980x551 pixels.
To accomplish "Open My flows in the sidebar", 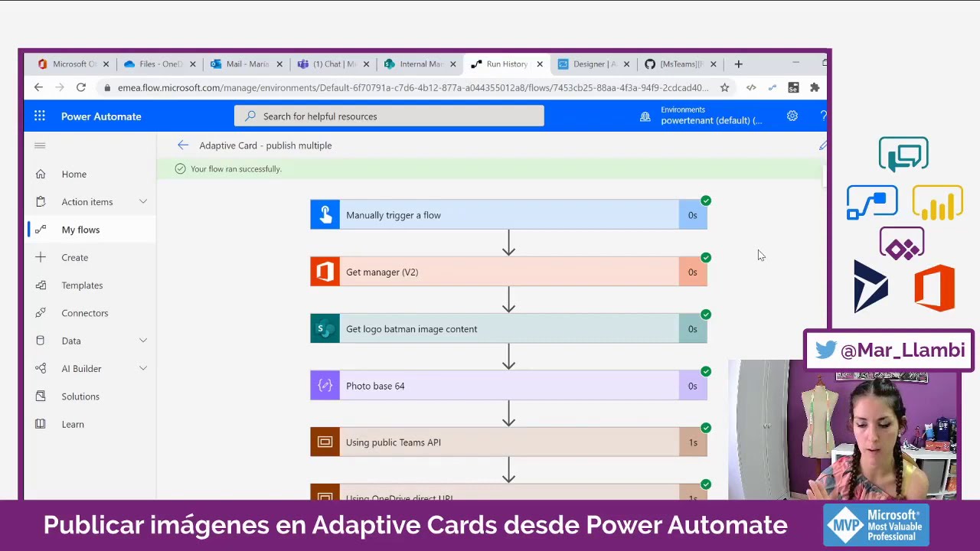I will point(80,230).
